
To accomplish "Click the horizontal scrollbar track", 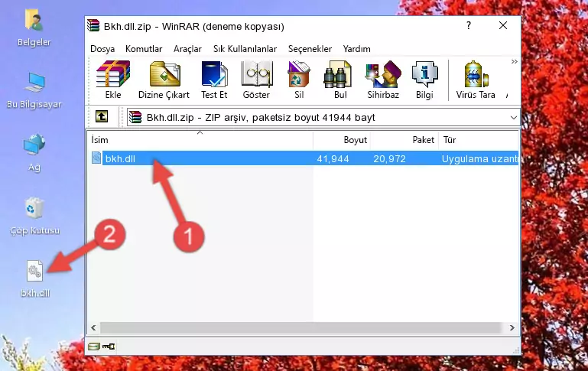I will point(303,328).
